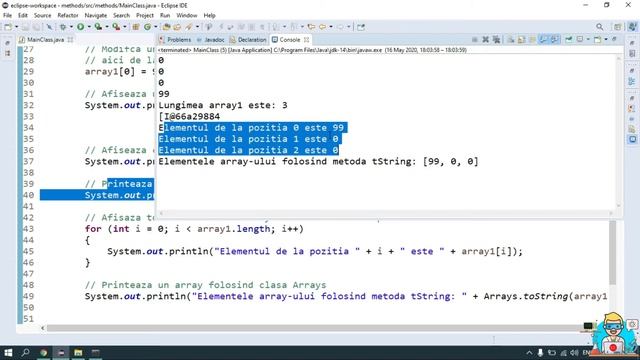Viewport: 640px width, 360px height.
Task: Open the Run configurations dropdown arrow
Action: click(x=89, y=27)
